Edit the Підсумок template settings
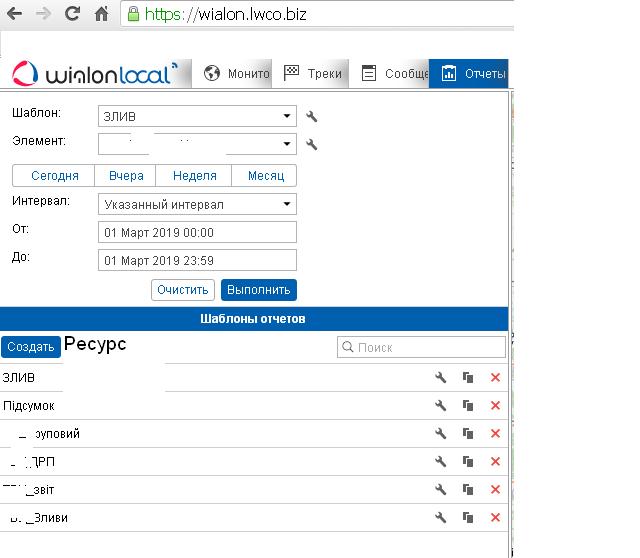Viewport: 640px width, 558px height. pos(440,406)
